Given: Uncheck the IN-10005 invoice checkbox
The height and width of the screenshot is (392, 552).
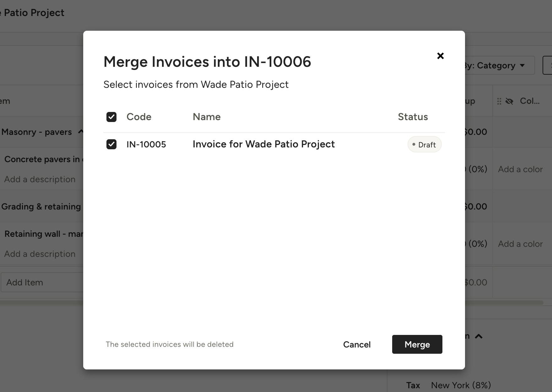Looking at the screenshot, I should coord(111,144).
